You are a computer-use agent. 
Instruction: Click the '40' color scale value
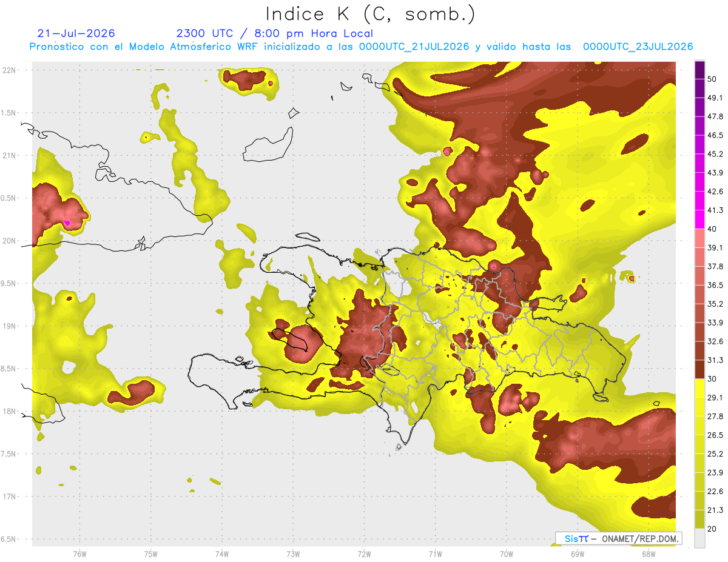[713, 229]
